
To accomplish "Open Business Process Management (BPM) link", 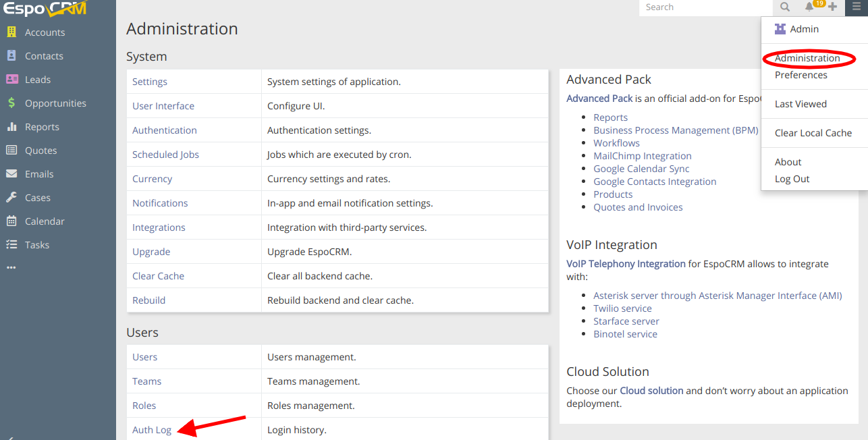I will [x=676, y=130].
